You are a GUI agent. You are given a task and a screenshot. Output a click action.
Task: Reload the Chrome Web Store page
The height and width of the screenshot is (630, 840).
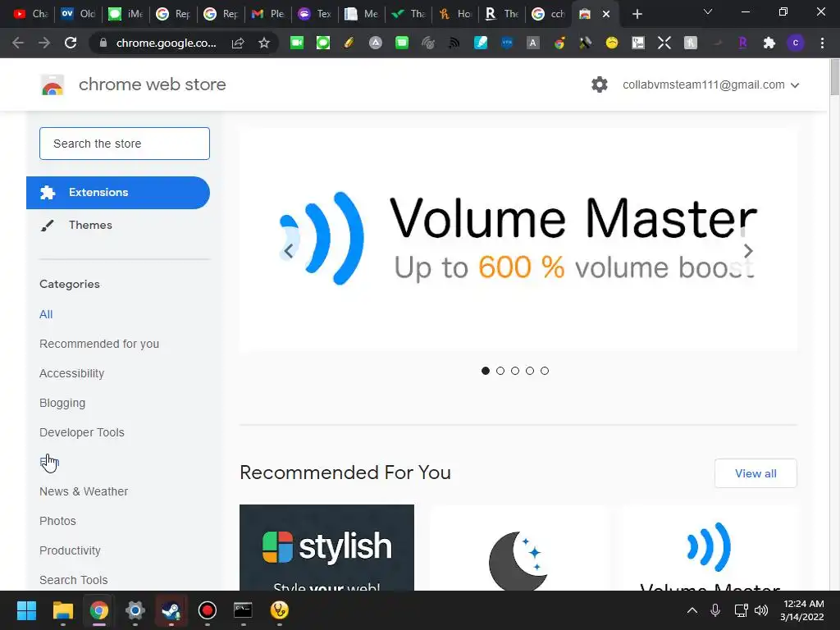point(71,43)
